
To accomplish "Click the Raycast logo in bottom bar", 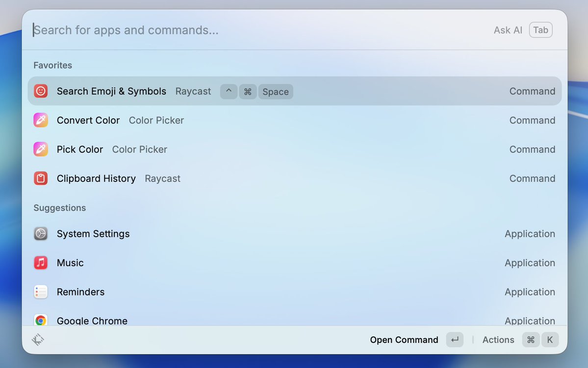I will tap(38, 340).
